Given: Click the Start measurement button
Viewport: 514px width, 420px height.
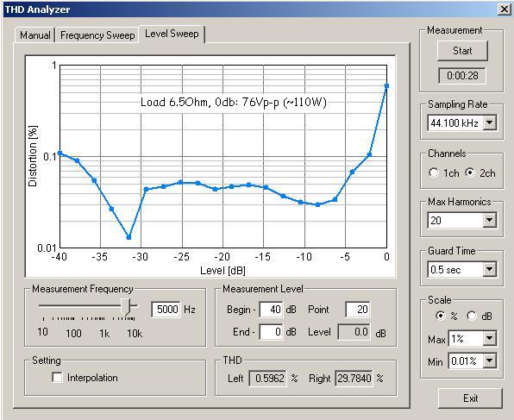Looking at the screenshot, I should coord(462,51).
